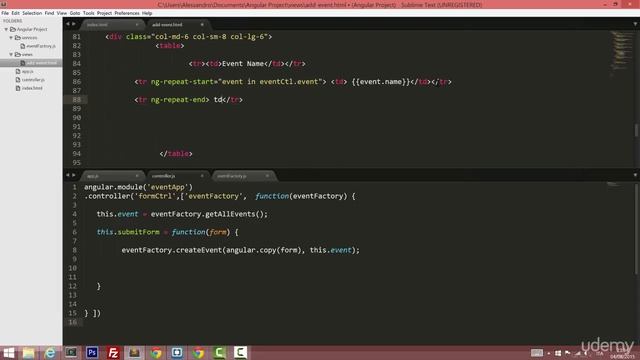Click previous tab arrow in top pane

click(x=68, y=24)
